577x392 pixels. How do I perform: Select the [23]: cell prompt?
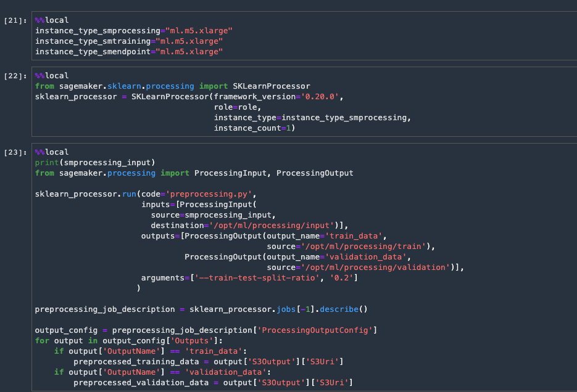coord(15,152)
